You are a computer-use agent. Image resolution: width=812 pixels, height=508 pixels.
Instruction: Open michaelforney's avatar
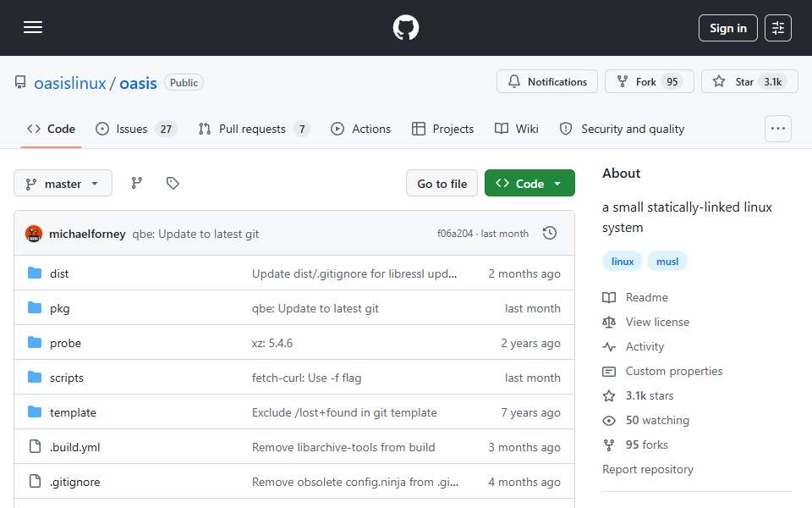pyautogui.click(x=34, y=234)
